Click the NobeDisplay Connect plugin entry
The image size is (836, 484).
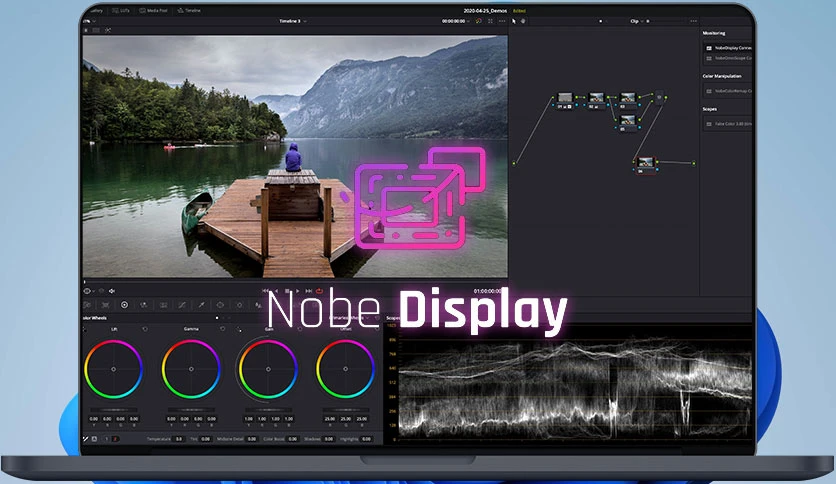728,48
